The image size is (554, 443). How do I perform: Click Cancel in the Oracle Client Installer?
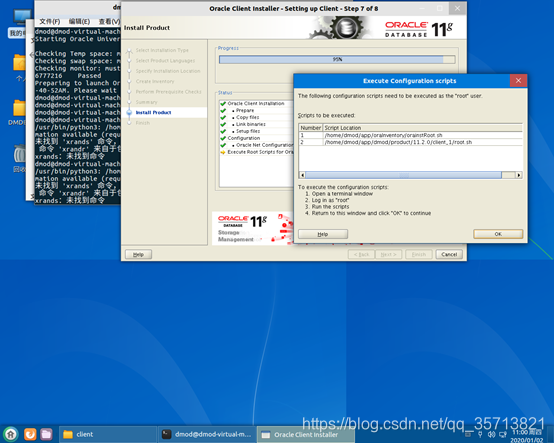coord(449,254)
